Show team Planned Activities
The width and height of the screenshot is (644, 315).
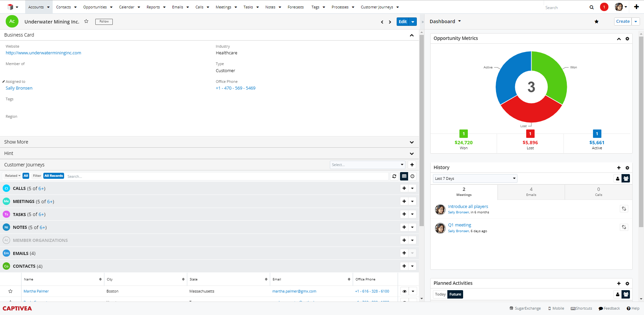click(626, 294)
